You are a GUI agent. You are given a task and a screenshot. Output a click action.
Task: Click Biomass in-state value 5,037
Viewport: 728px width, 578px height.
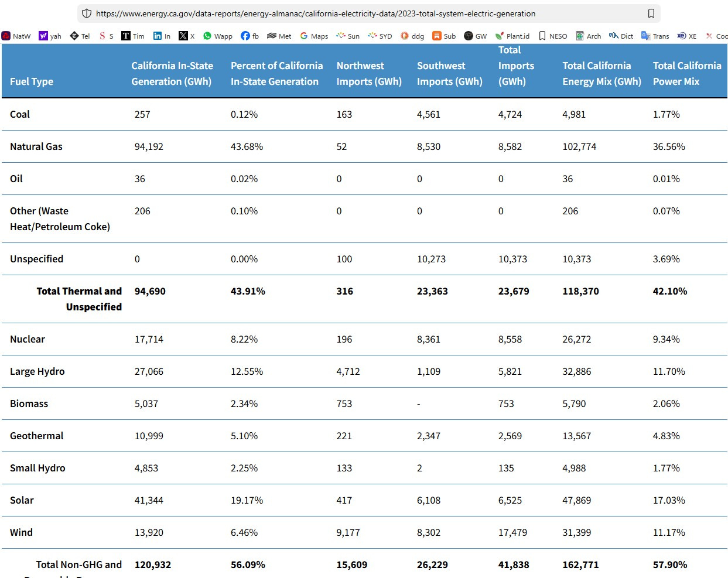(x=146, y=403)
